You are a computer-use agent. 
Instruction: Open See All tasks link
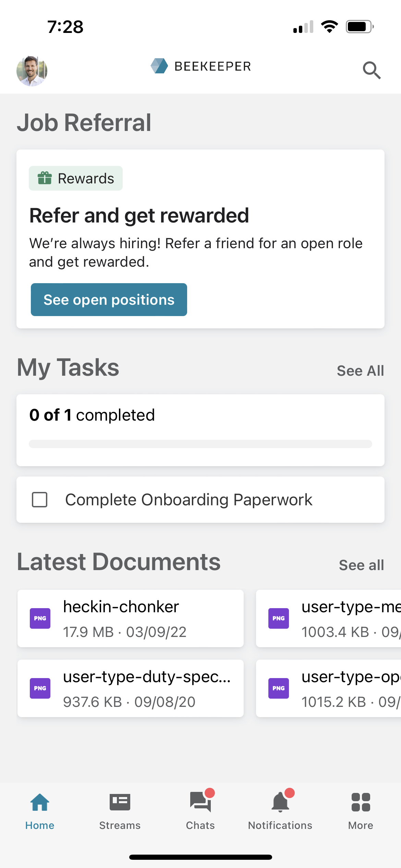pos(360,371)
